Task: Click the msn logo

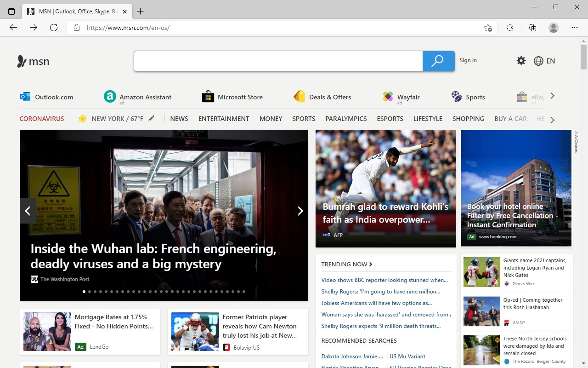Action: click(33, 61)
